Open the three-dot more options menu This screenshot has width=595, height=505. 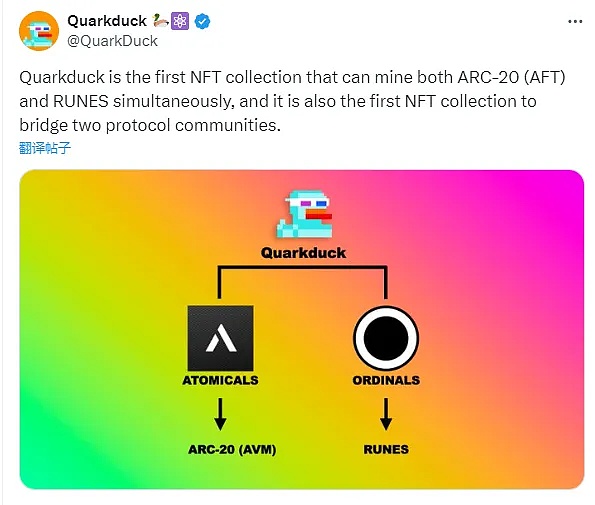click(x=575, y=22)
